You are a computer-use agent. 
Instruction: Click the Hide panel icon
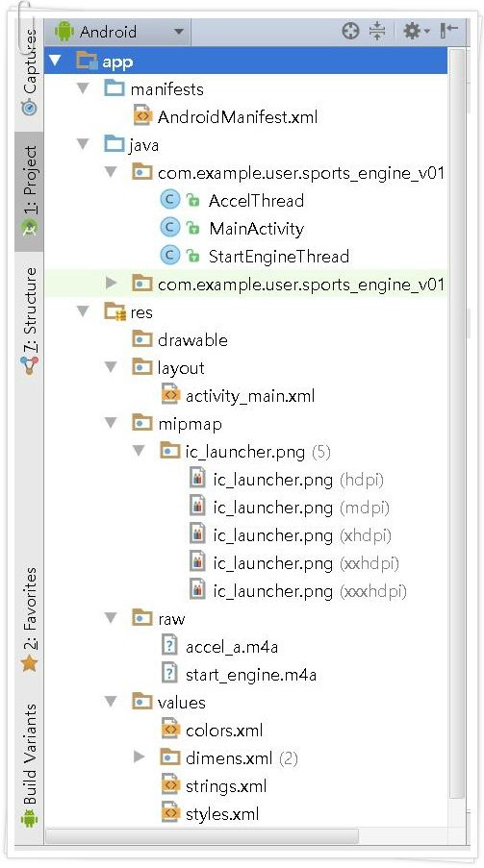[449, 31]
